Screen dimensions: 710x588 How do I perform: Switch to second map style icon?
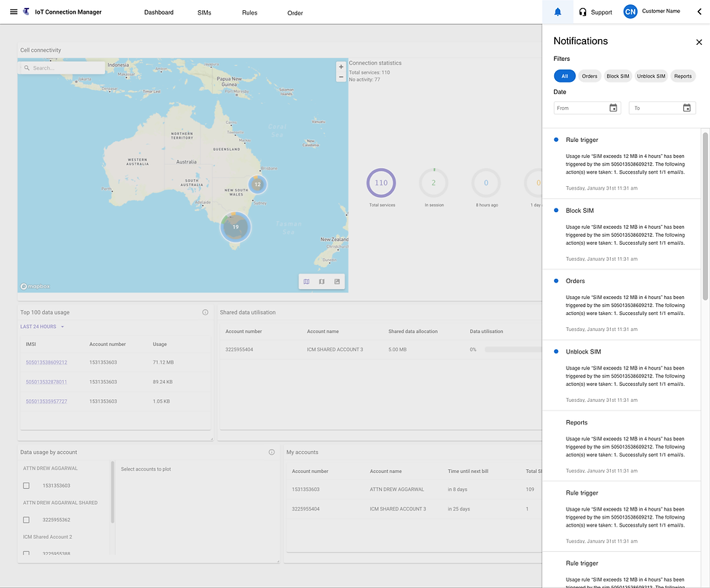point(322,282)
